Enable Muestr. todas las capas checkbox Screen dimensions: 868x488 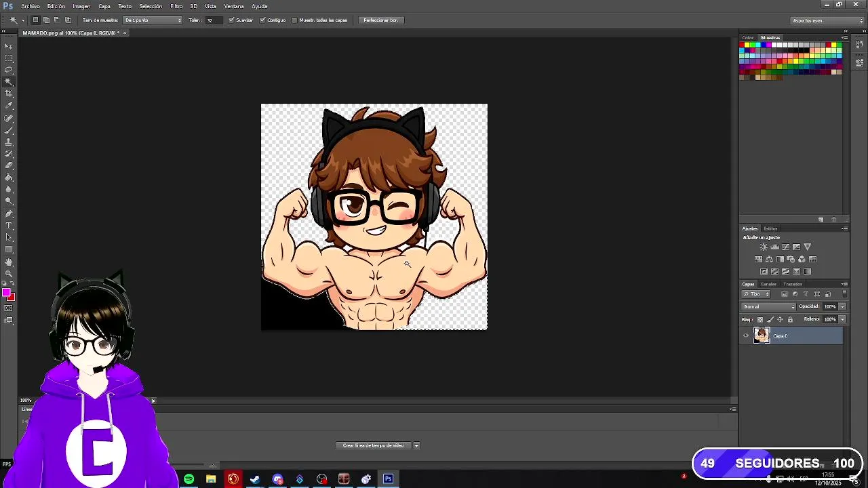(x=294, y=20)
